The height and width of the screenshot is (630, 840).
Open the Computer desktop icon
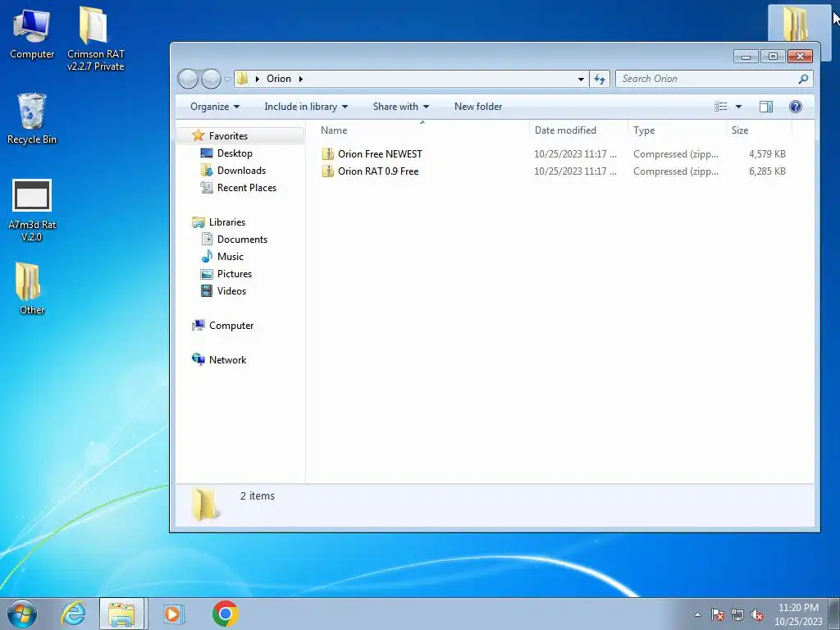pyautogui.click(x=32, y=33)
